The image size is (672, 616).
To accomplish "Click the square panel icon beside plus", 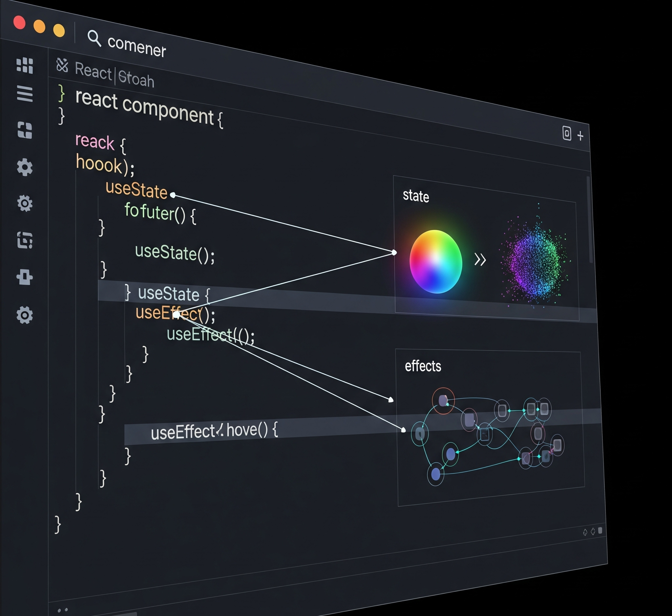I will point(567,133).
